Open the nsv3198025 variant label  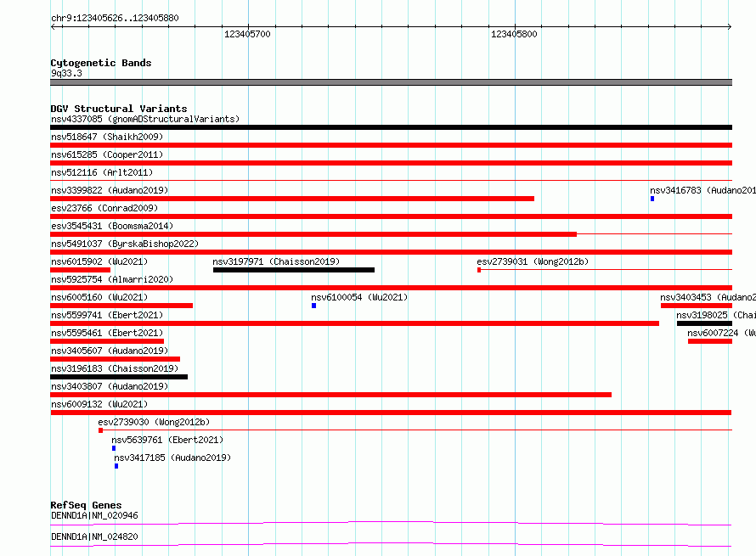click(716, 315)
